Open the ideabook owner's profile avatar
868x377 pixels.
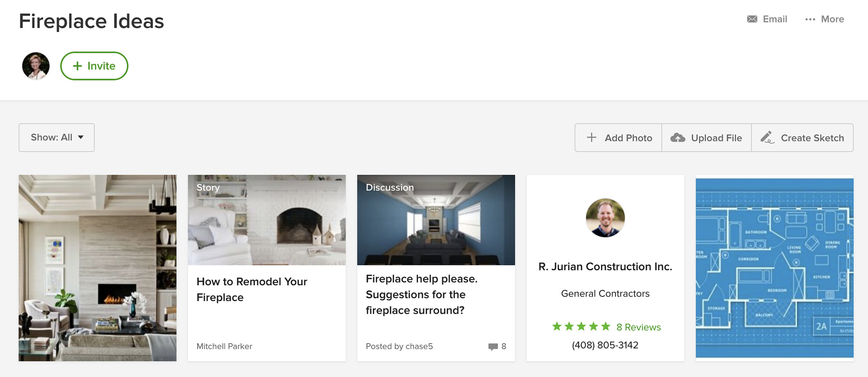(x=36, y=66)
